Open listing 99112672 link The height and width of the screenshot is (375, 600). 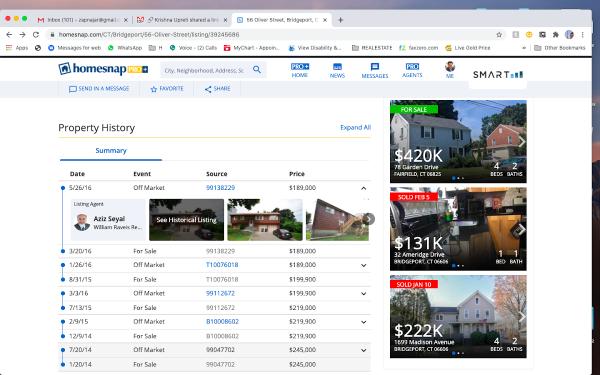pyautogui.click(x=220, y=293)
